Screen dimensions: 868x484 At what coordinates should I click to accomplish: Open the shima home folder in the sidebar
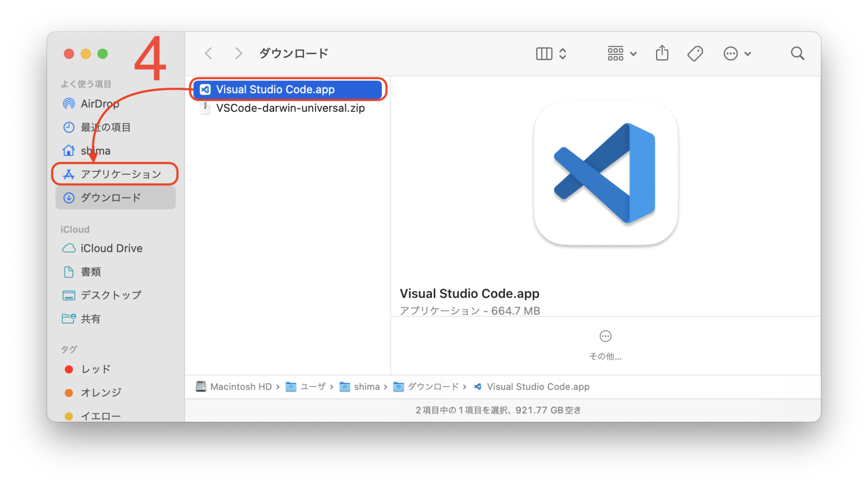[x=95, y=150]
